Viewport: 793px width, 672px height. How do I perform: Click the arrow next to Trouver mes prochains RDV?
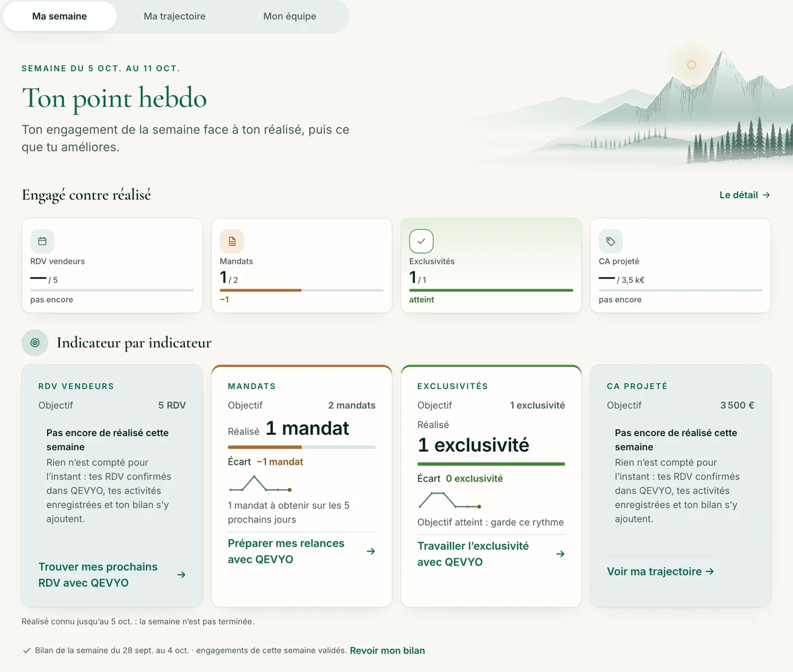tap(182, 575)
